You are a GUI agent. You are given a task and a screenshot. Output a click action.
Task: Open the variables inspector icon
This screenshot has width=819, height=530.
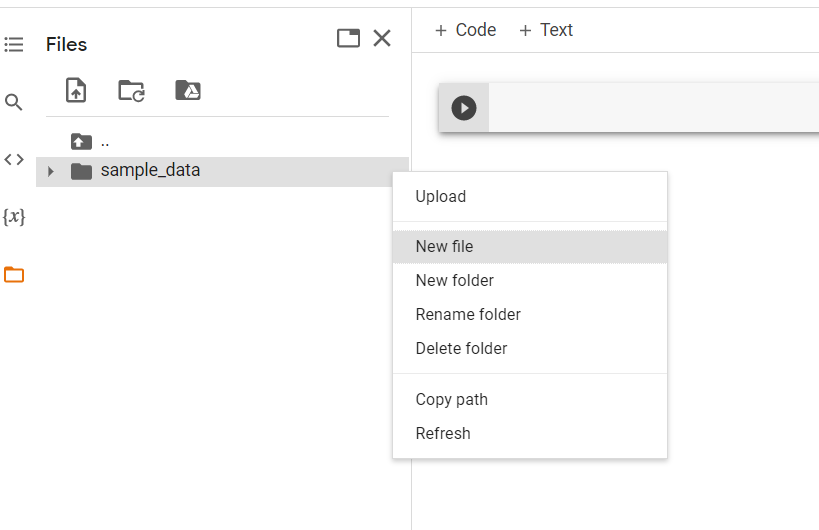pos(14,216)
